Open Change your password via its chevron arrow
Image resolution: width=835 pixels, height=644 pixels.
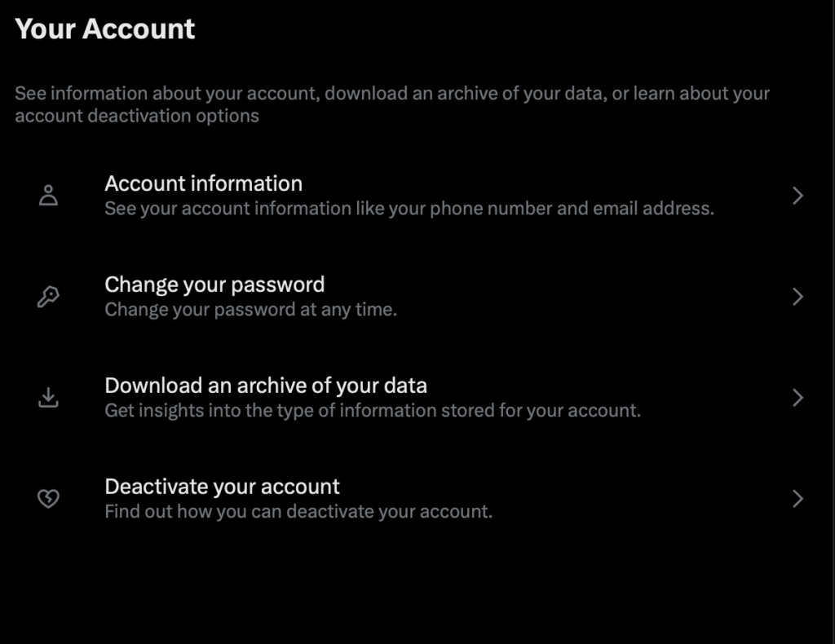[797, 297]
